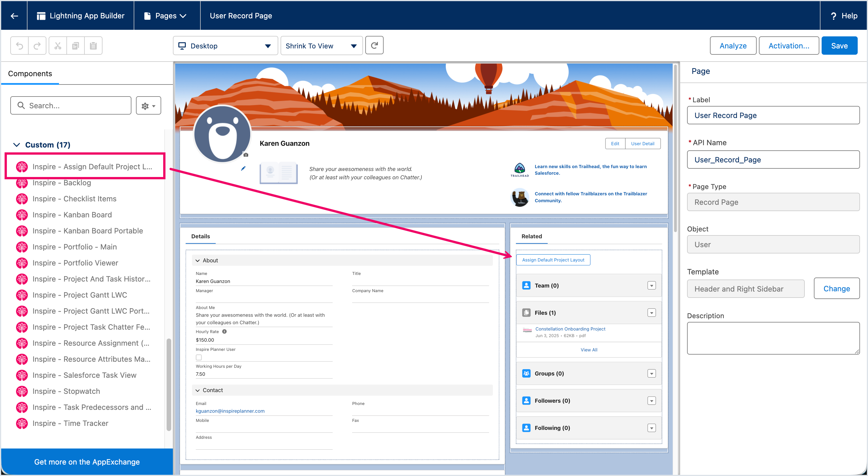The width and height of the screenshot is (868, 476).
Task: Click the Save button
Action: 839,46
